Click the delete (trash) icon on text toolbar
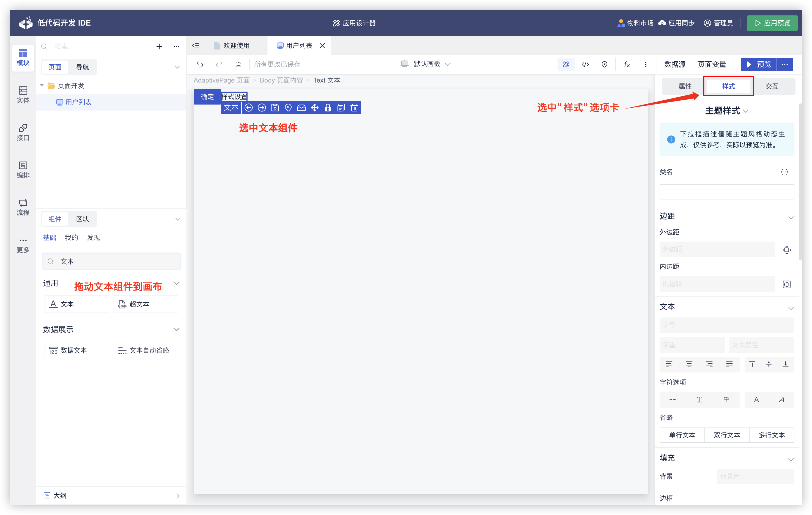The width and height of the screenshot is (812, 515). (354, 108)
